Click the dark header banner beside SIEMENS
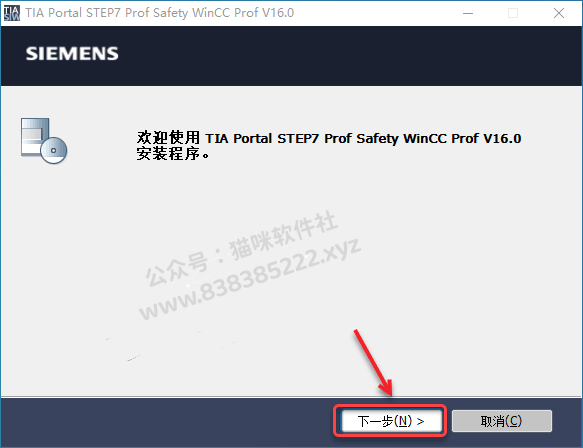The image size is (583, 448). click(x=350, y=56)
